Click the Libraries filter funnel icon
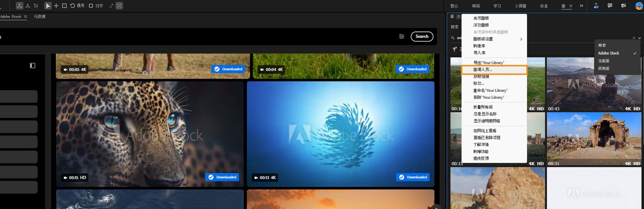The width and height of the screenshot is (644, 209). click(454, 49)
